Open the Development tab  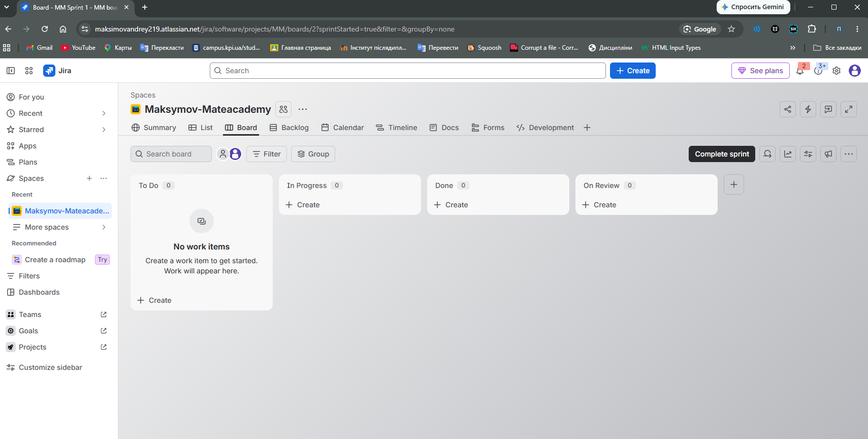coord(545,128)
